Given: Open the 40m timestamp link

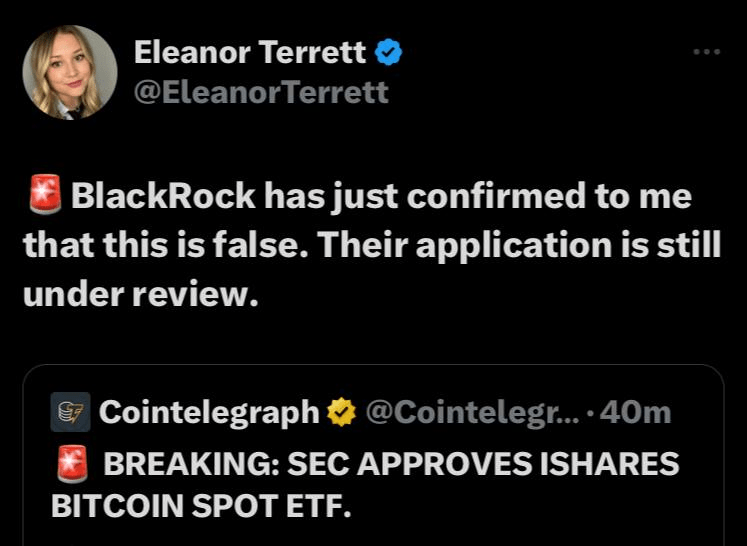Looking at the screenshot, I should pos(636,412).
